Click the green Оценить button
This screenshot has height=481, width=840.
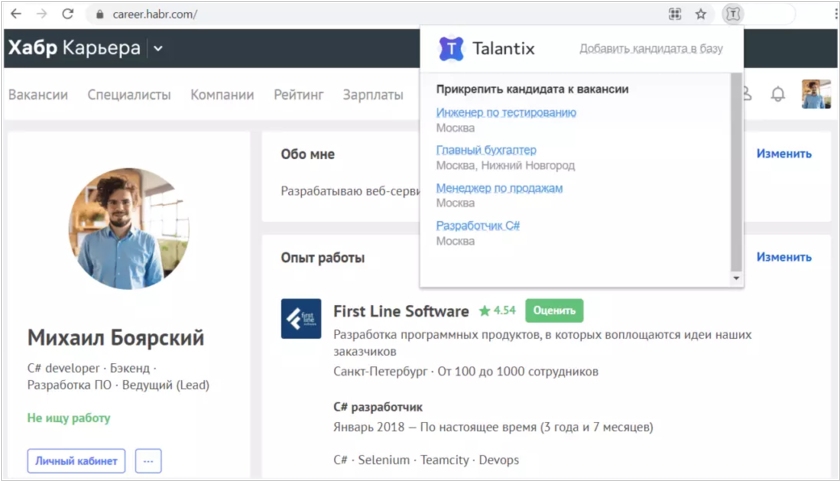[554, 311]
